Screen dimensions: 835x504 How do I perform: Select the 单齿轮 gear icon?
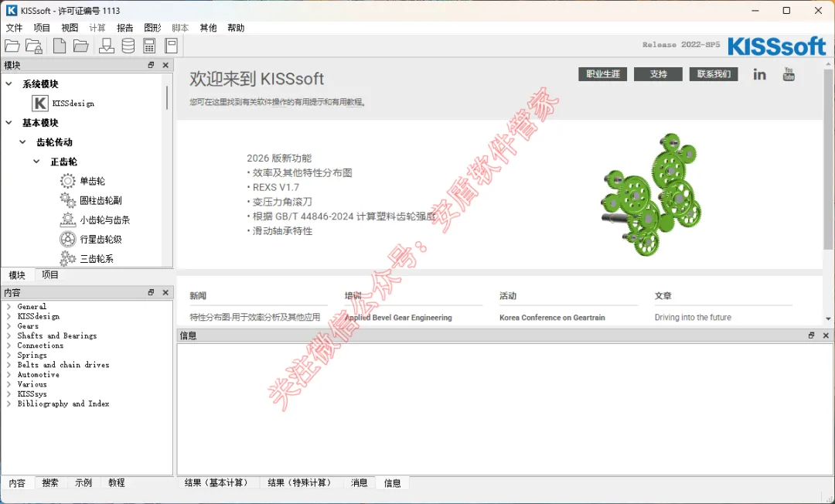[x=67, y=181]
